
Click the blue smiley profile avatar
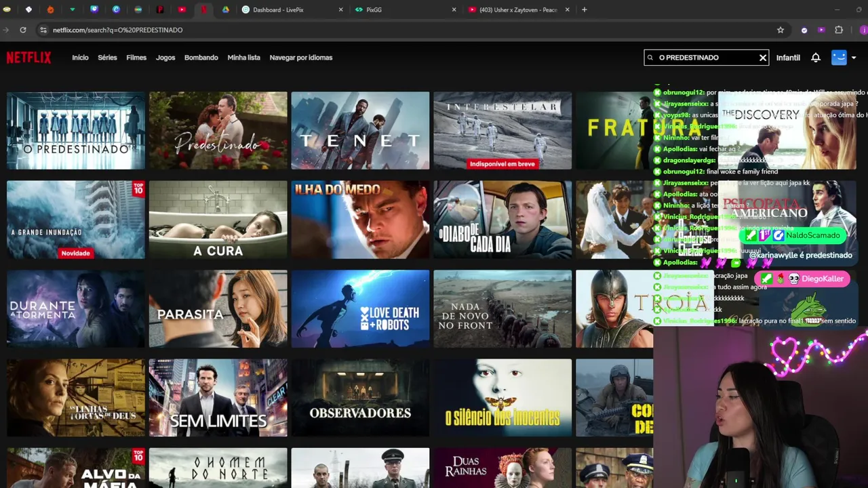click(x=839, y=58)
